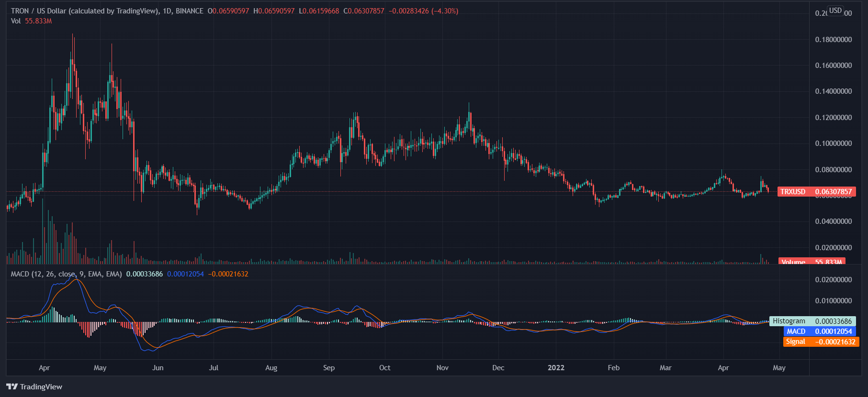This screenshot has height=397, width=868.
Task: Open the MACD (12, 26, close) indicator legend
Action: (66, 274)
